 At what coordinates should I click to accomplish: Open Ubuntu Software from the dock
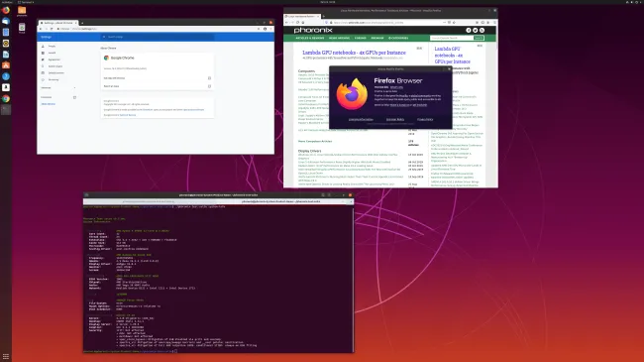tap(6, 65)
